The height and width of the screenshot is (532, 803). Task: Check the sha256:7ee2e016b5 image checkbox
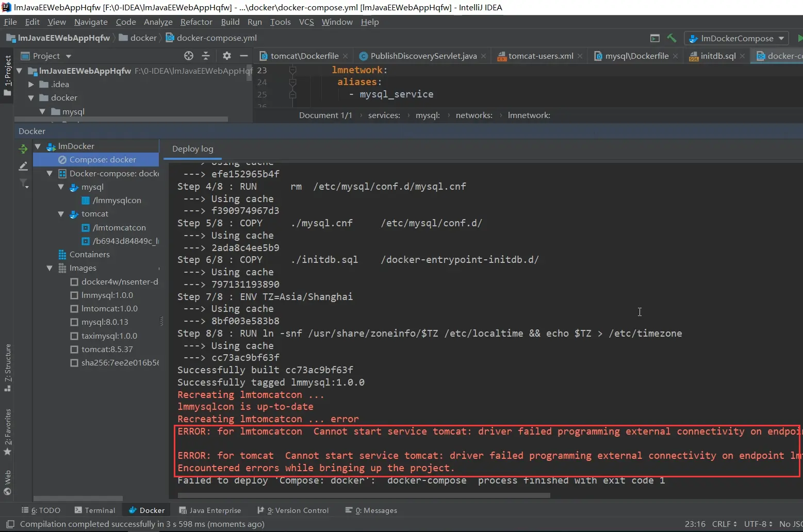point(74,363)
